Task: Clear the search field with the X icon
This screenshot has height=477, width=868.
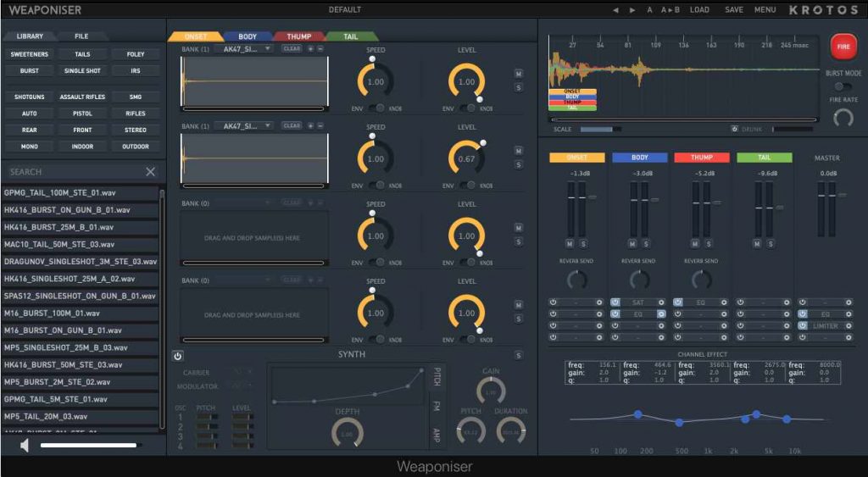Action: click(x=150, y=172)
